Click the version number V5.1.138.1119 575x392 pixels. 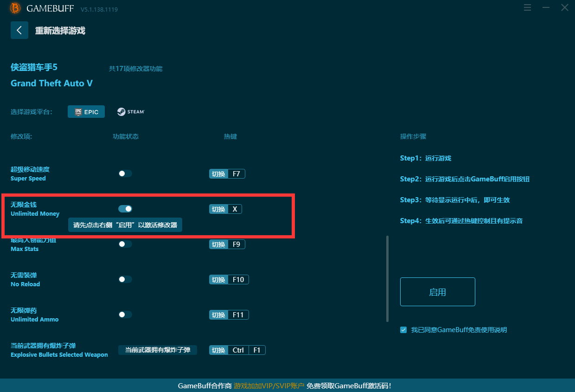[100, 9]
